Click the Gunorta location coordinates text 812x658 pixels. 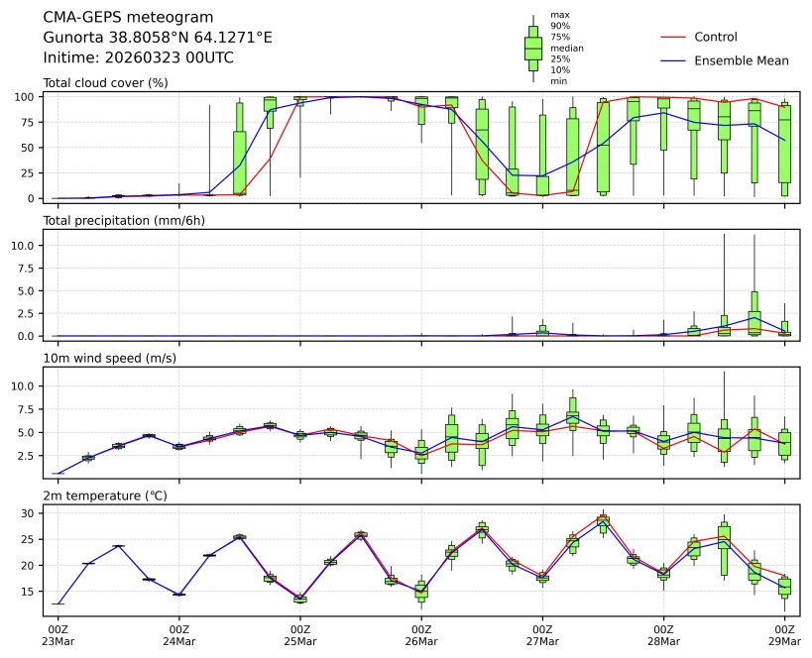(158, 38)
